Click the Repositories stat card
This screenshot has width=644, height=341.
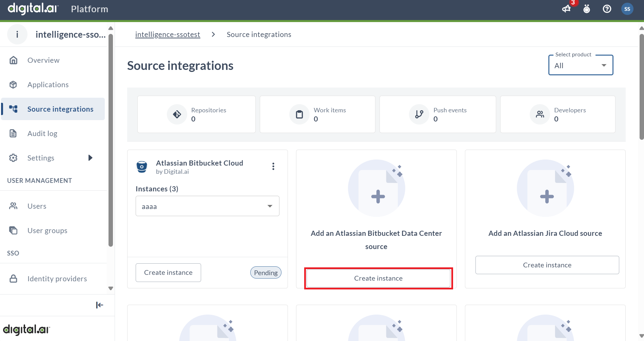tap(196, 114)
